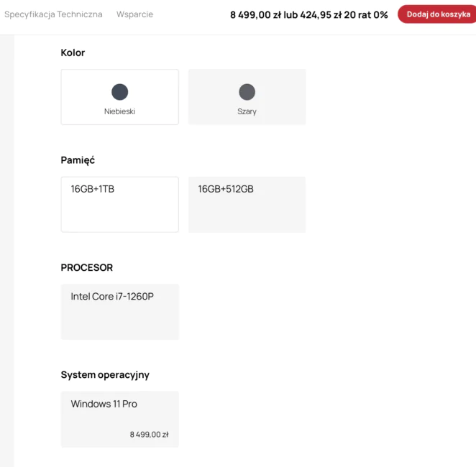This screenshot has width=476, height=467.
Task: Click the PROCESOR section heading
Action: pos(87,267)
